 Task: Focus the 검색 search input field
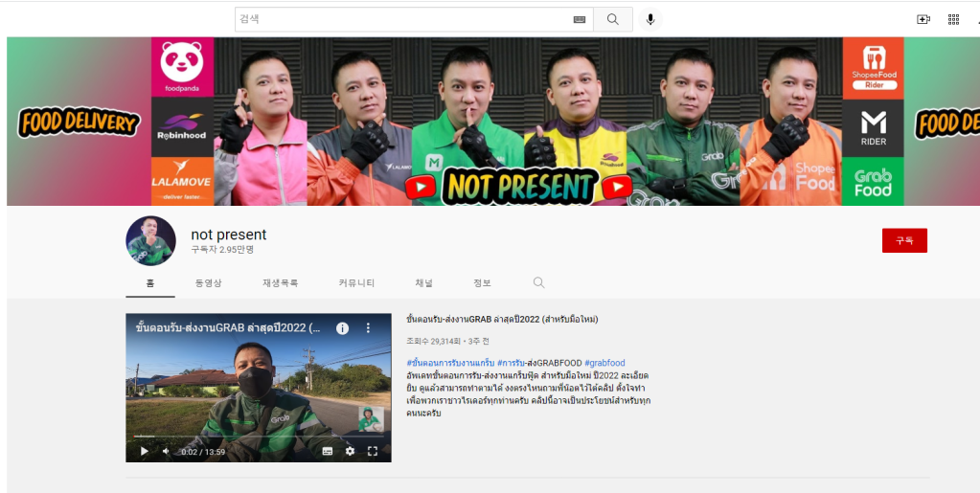(402, 19)
